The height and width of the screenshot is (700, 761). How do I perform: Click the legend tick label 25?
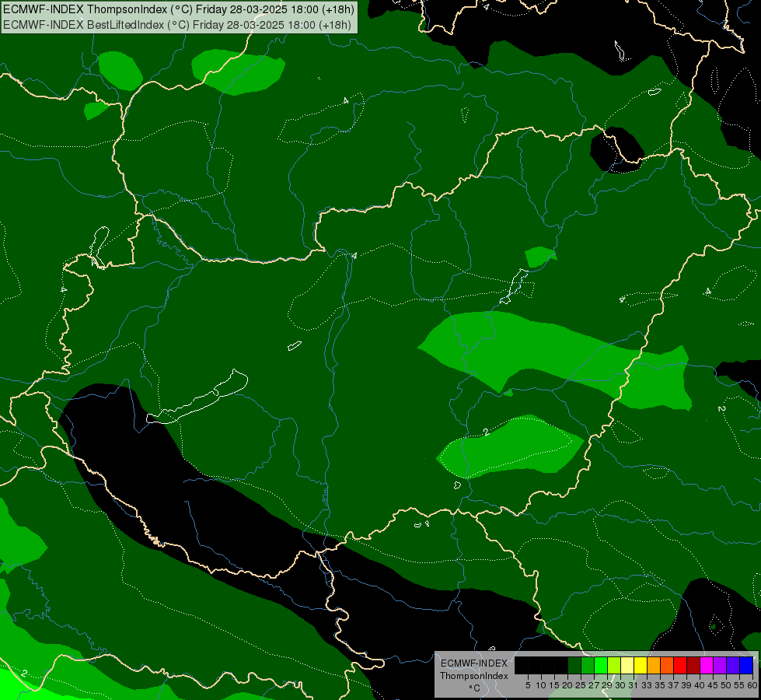click(x=581, y=685)
